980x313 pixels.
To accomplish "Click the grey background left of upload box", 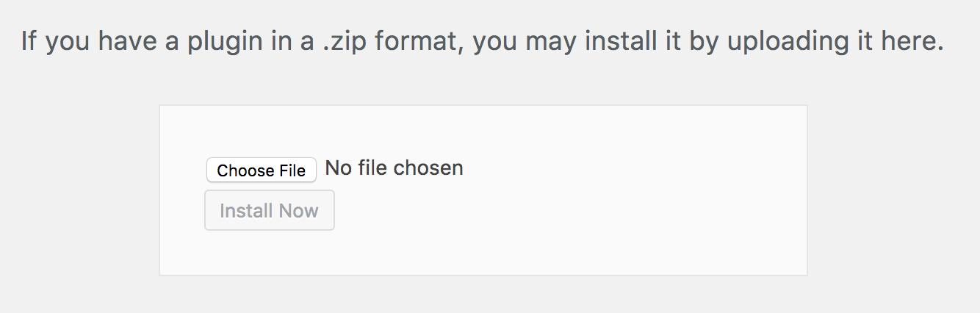I will pos(79,191).
